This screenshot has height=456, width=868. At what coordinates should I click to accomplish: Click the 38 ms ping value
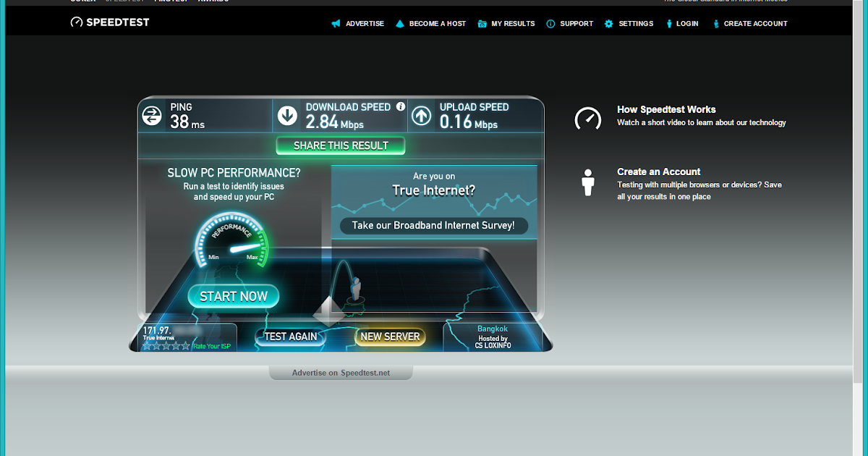coord(187,122)
